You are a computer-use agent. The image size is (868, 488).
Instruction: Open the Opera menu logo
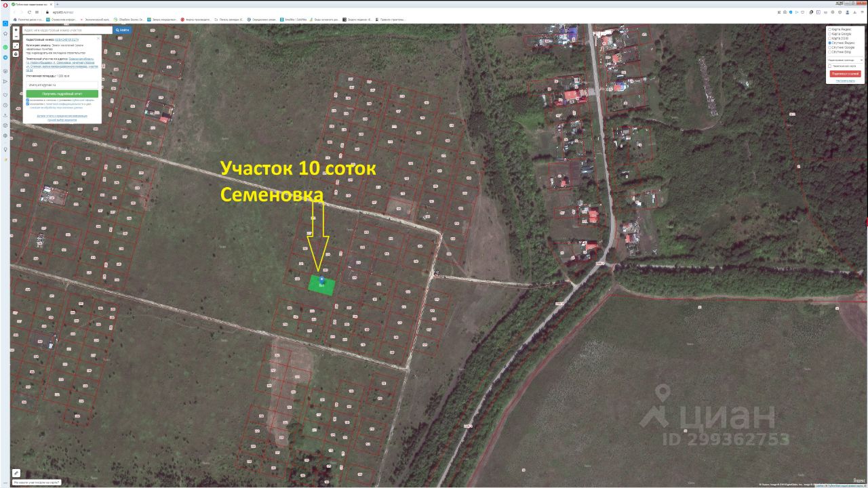(x=5, y=5)
